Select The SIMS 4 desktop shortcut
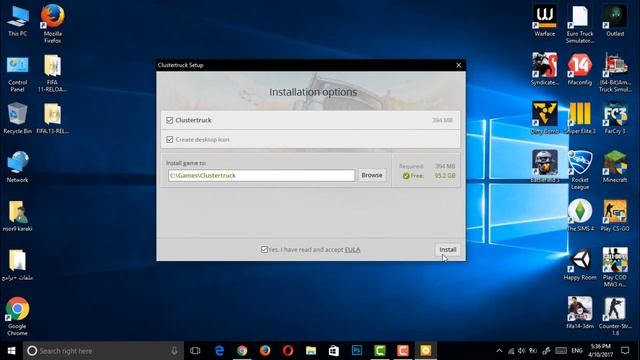This screenshot has width=640, height=360. pyautogui.click(x=580, y=216)
